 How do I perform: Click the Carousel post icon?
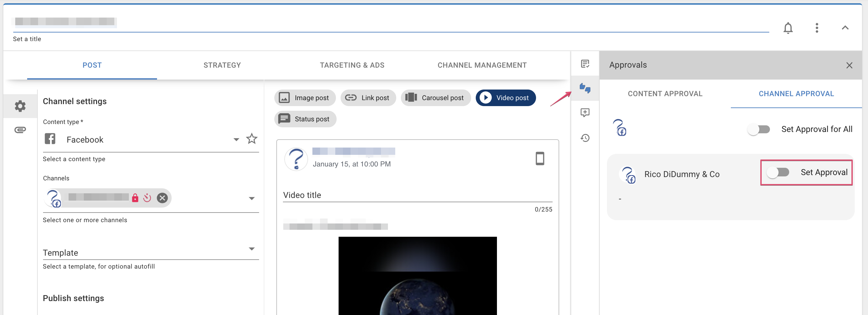pos(411,98)
